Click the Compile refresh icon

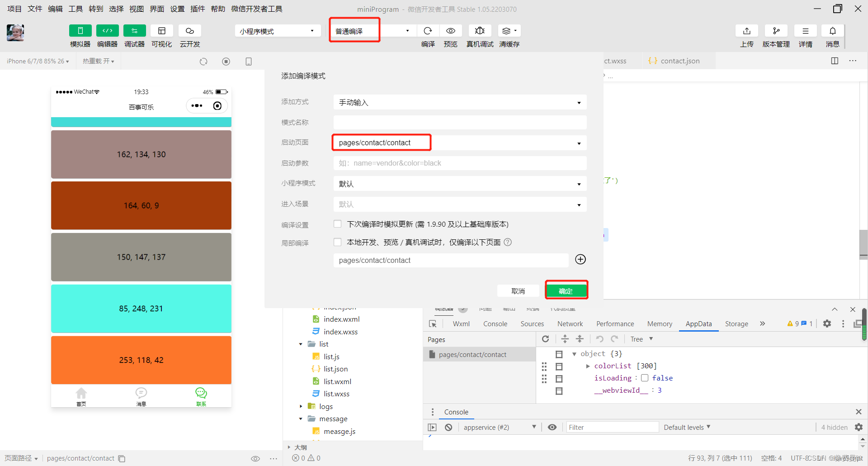pyautogui.click(x=428, y=31)
